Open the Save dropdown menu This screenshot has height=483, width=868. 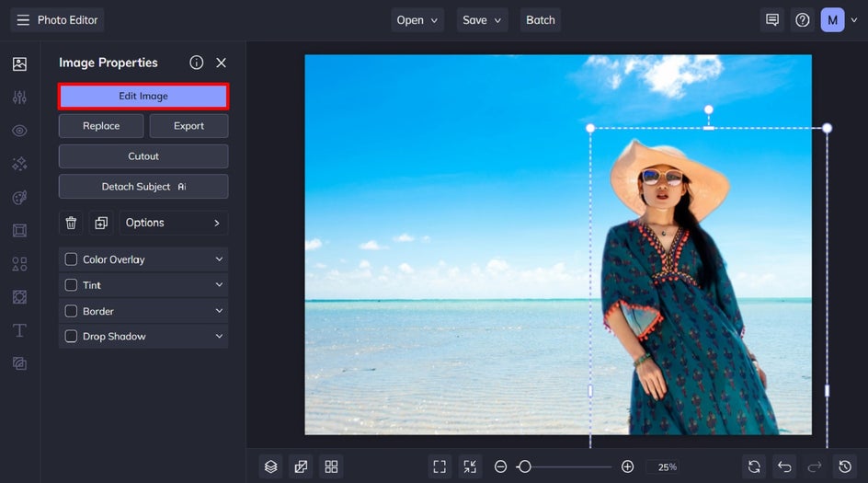coord(483,20)
